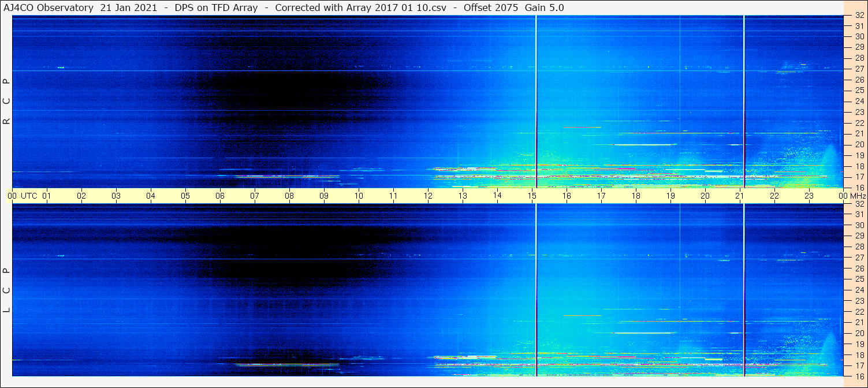The width and height of the screenshot is (868, 388).
Task: Choose hour 07 on the UTC axis
Action: [x=255, y=196]
